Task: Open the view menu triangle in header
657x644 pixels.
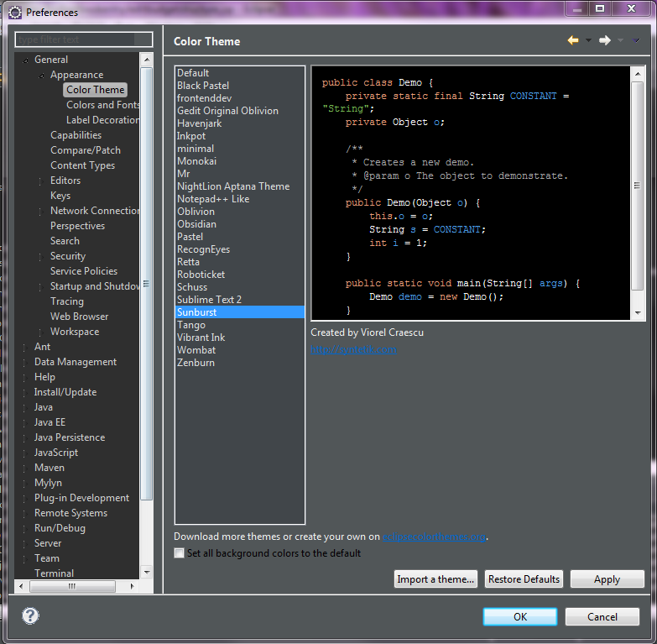Action: 636,40
